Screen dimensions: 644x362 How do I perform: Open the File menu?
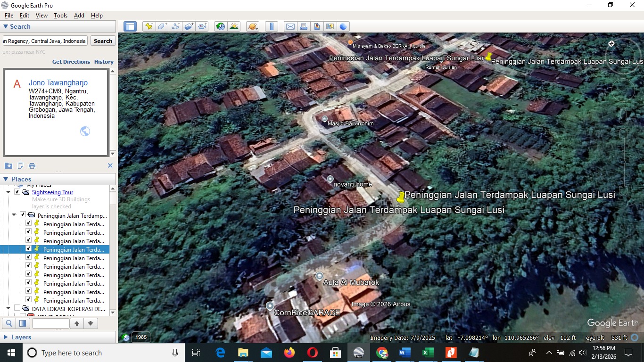[9, 16]
